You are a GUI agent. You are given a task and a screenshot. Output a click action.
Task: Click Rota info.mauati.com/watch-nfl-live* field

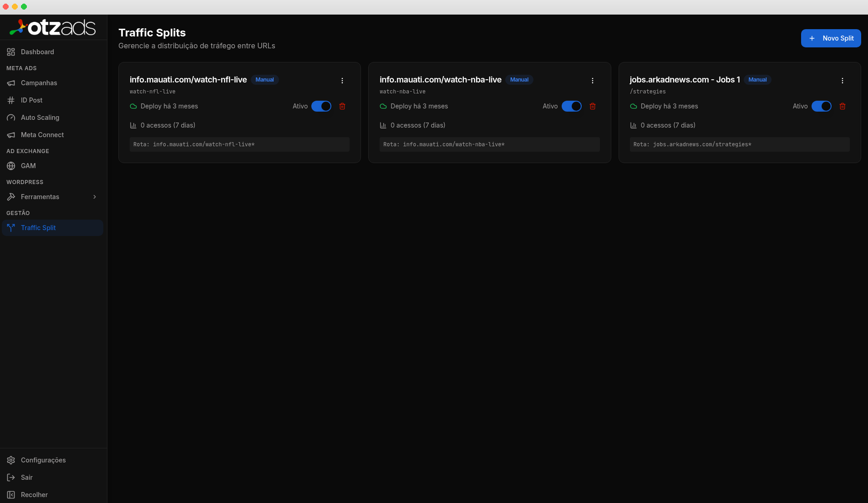coord(239,144)
